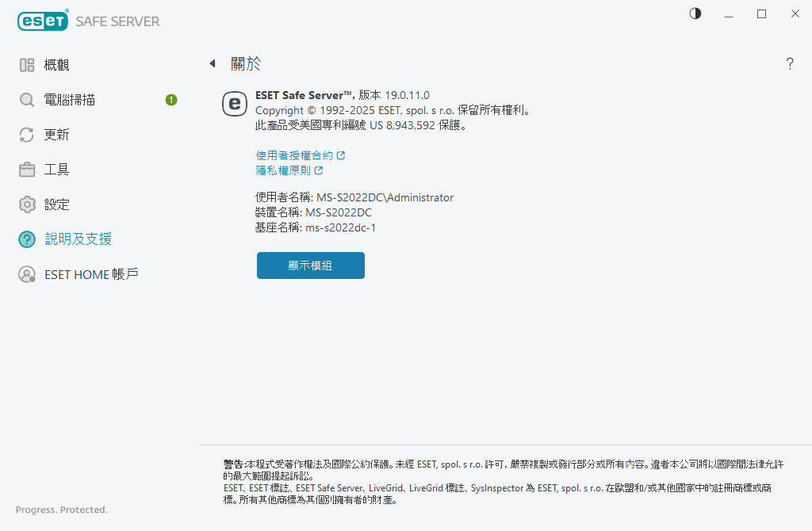Click the SAFE SERVER title text
Screen dimensions: 812x531
117,21
